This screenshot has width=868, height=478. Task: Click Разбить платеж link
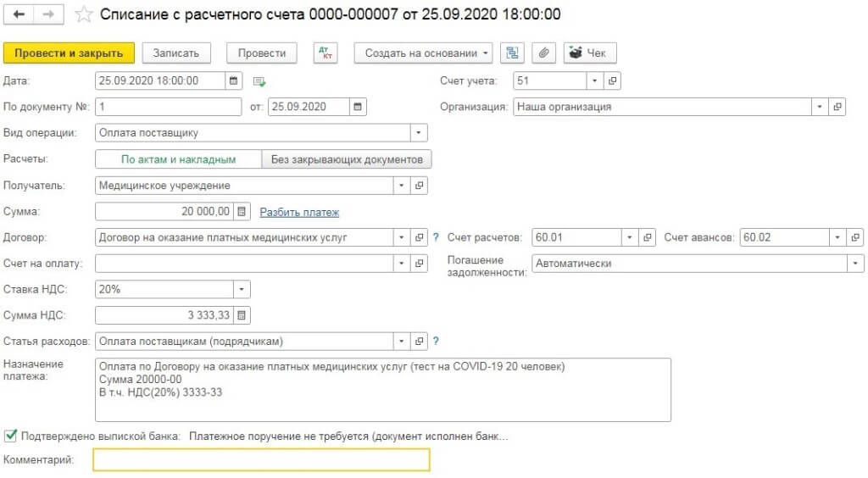pyautogui.click(x=299, y=212)
